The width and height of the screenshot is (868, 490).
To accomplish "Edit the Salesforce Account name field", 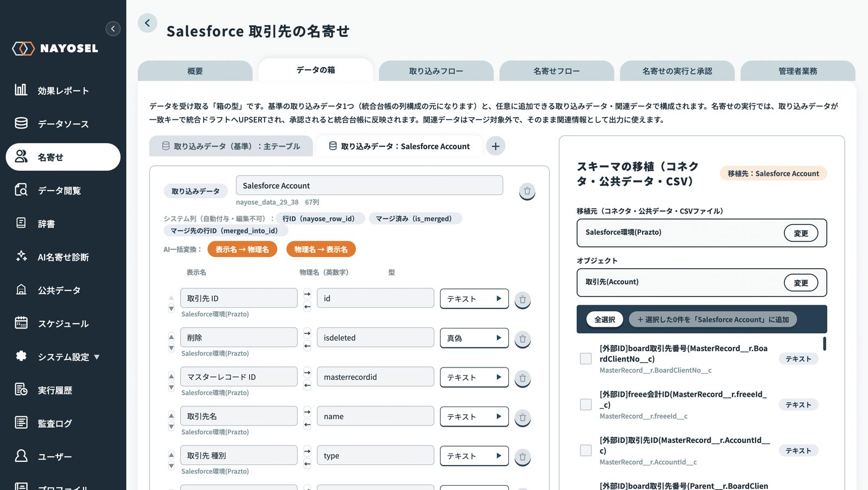I will pyautogui.click(x=369, y=185).
